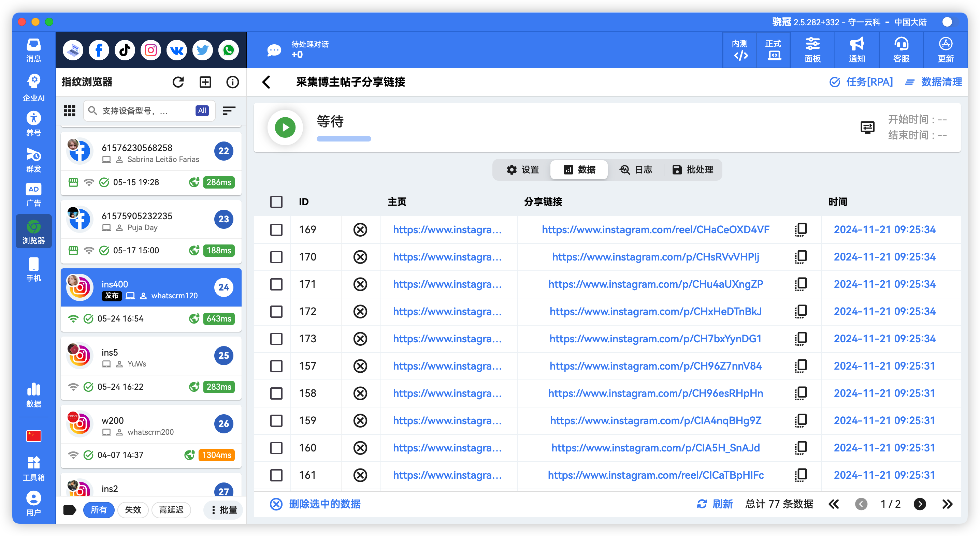
Task: Open the 工具箱 toolbox section
Action: click(33, 467)
